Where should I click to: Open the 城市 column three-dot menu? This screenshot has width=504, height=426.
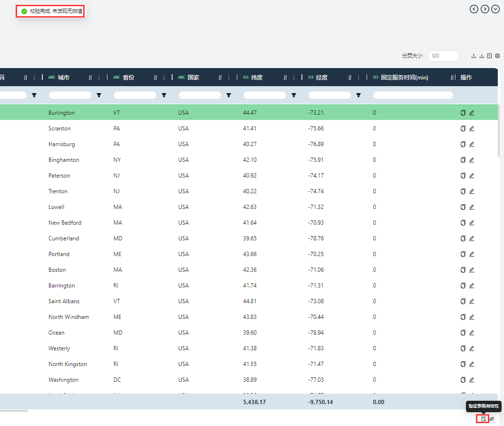(99, 78)
